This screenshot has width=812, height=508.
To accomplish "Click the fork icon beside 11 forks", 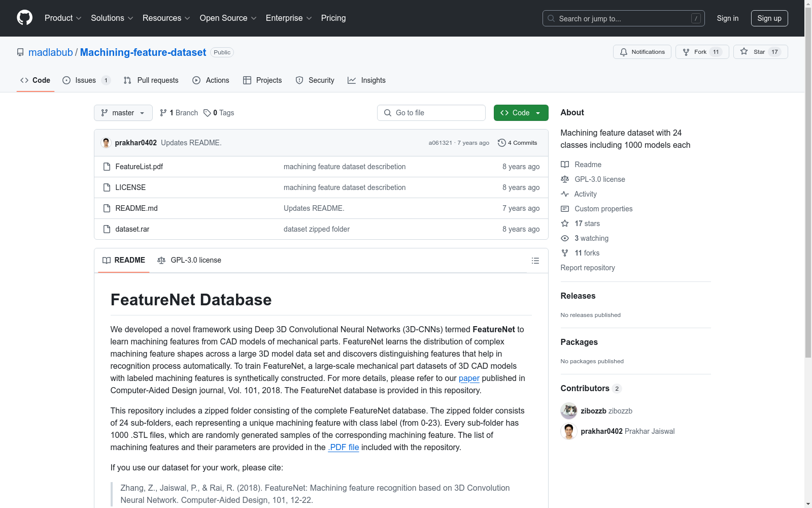I will pyautogui.click(x=565, y=253).
